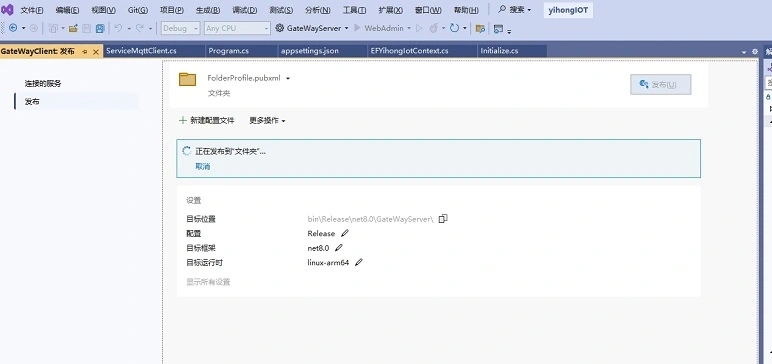
Task: Click the save all files icon
Action: pyautogui.click(x=100, y=28)
